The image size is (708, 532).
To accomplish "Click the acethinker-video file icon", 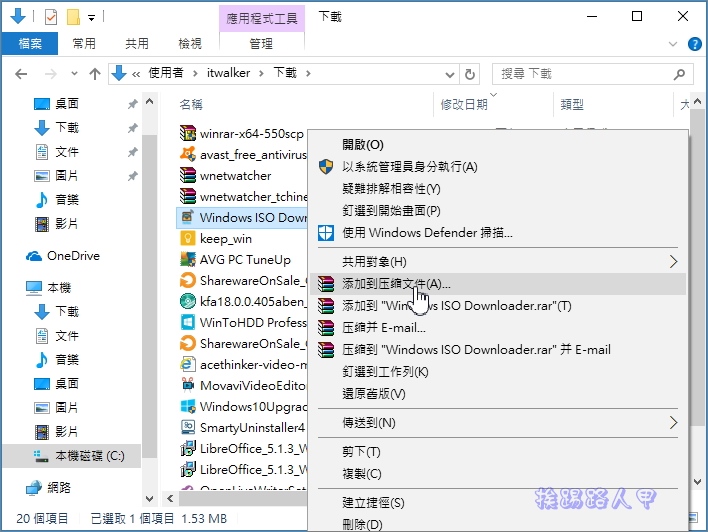I will point(187,364).
